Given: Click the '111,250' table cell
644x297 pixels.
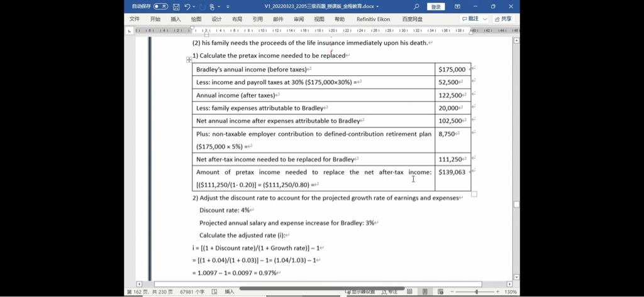Looking at the screenshot, I should tap(453, 159).
